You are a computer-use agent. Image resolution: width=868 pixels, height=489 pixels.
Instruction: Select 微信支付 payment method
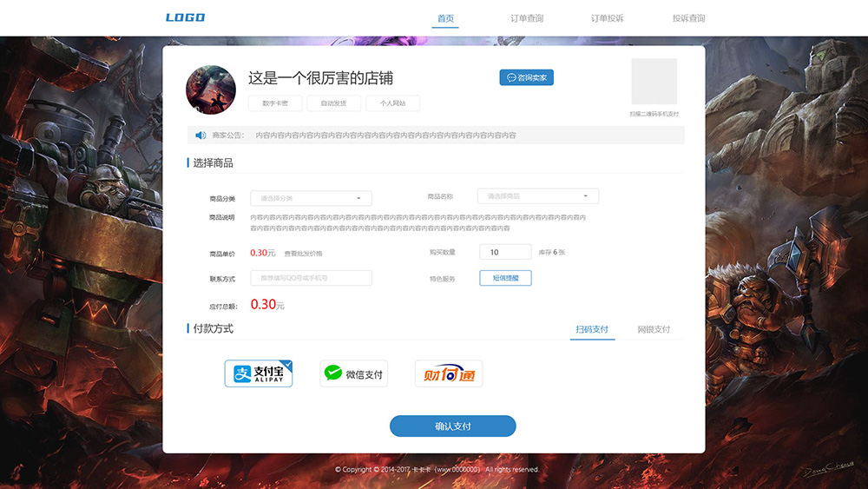tap(354, 373)
